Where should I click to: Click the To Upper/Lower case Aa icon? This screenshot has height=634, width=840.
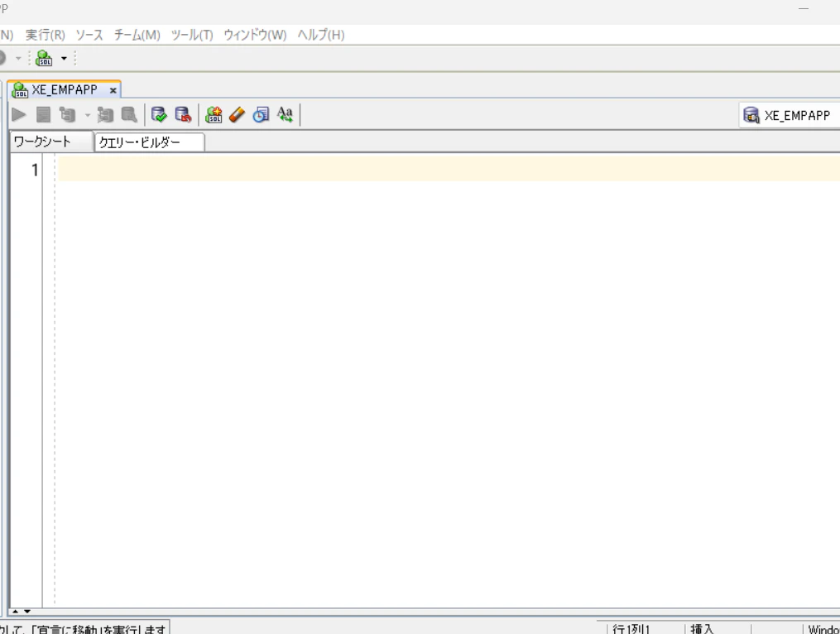pos(285,114)
